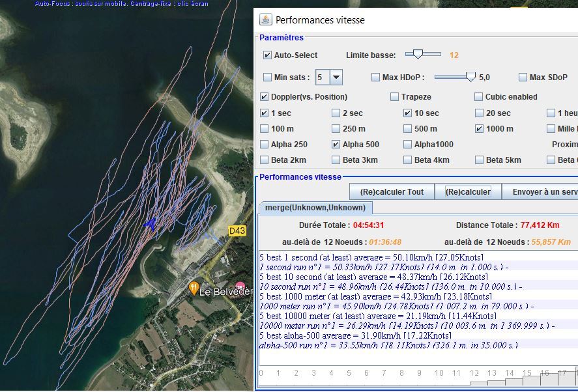Enable the Cubic enabled checkbox
The width and height of the screenshot is (578, 392).
tap(480, 97)
